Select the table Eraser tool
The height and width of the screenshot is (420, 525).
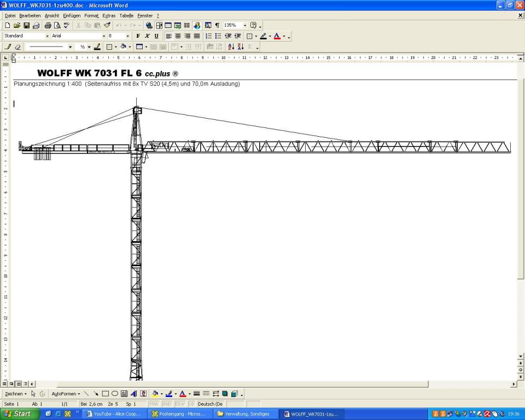pos(17,47)
